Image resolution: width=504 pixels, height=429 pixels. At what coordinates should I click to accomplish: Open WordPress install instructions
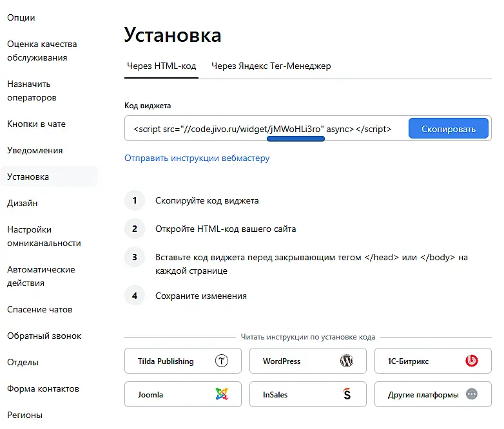click(x=308, y=361)
